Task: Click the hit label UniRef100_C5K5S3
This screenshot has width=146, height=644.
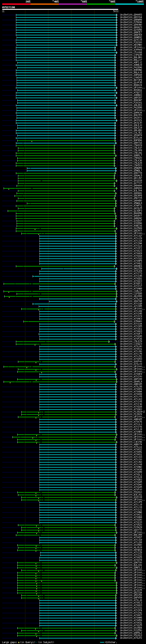Action: (x=131, y=165)
